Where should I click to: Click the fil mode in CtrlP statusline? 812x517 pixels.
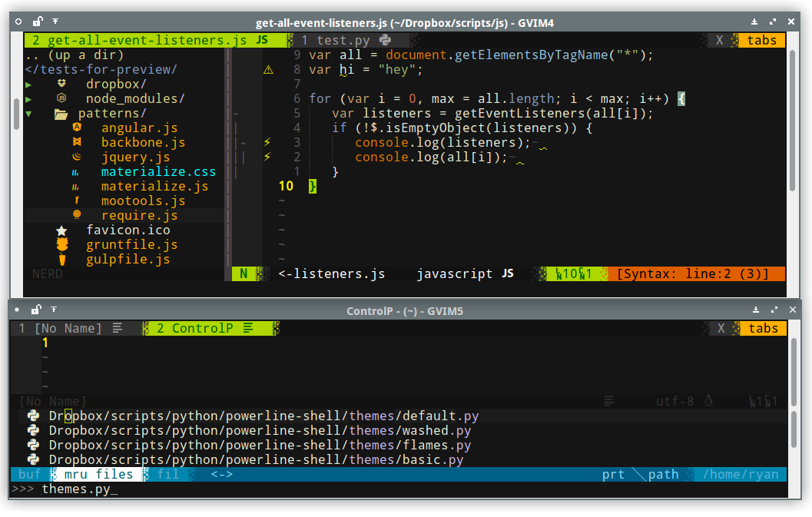point(168,474)
